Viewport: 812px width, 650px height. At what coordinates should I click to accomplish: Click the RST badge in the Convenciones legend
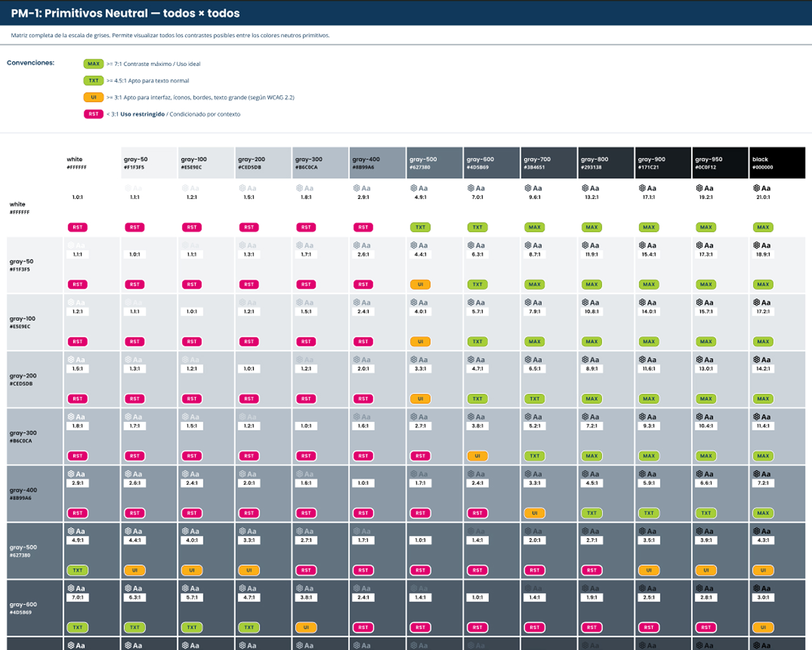point(93,114)
